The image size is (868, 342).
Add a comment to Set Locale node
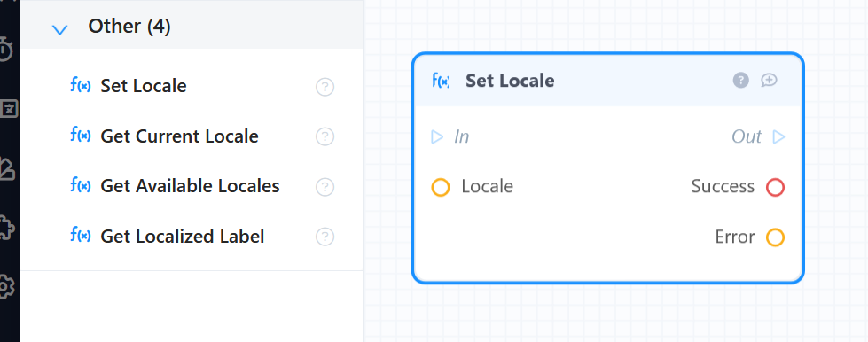pos(769,81)
